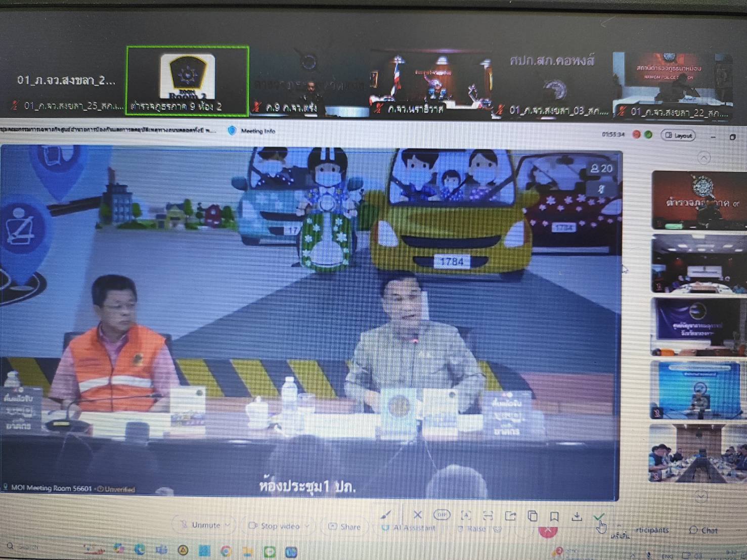Screen dimensions: 747x560
Task: Select the ตำรวจภูธรภาค 9 video thumbnail on the right
Action: [x=698, y=200]
